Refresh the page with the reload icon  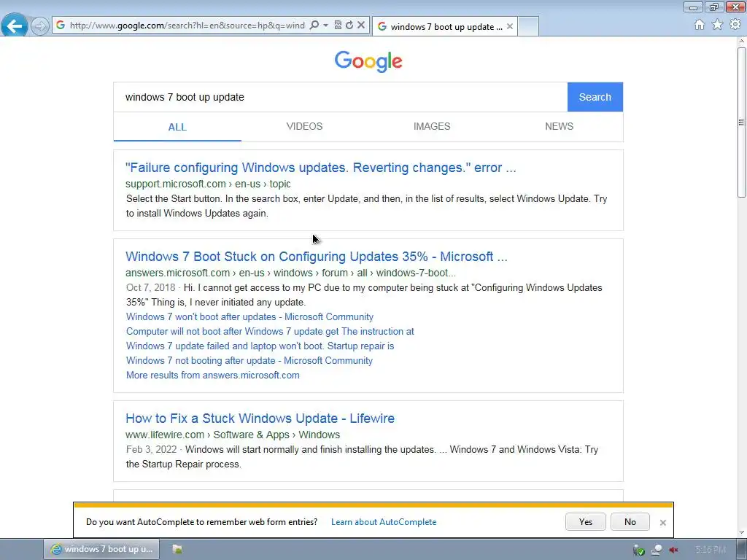coord(349,26)
